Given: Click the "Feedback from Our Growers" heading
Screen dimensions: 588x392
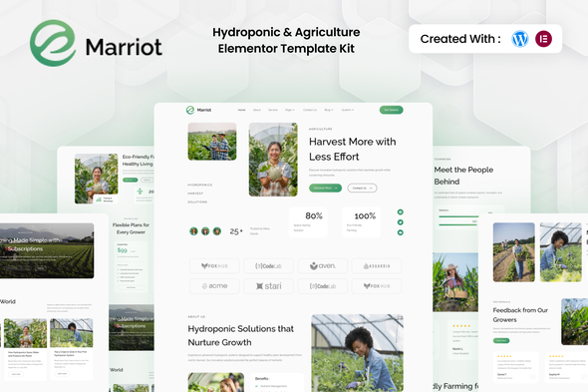Looking at the screenshot, I should [x=520, y=314].
